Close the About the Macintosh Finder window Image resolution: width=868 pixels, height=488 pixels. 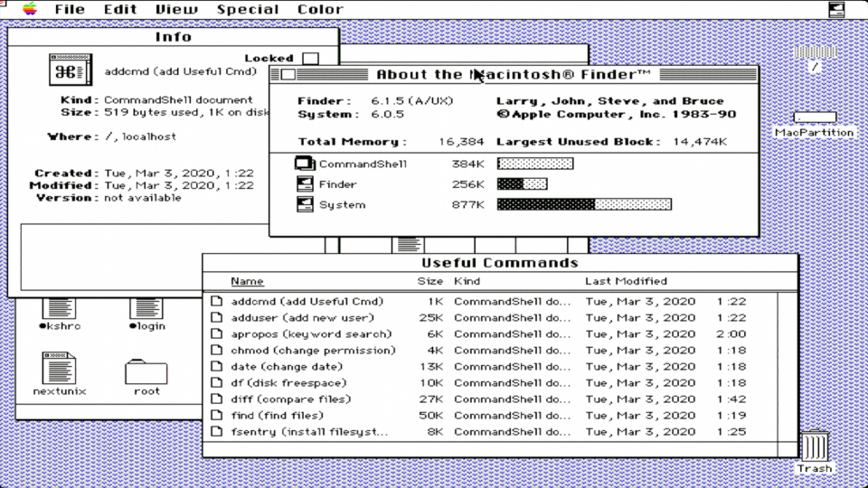point(288,74)
